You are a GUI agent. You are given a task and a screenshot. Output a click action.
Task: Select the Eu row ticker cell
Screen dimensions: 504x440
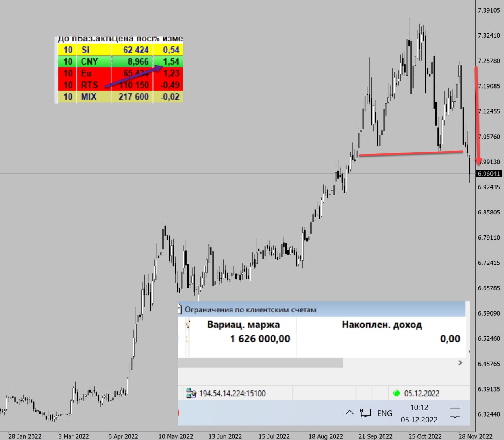click(x=86, y=74)
